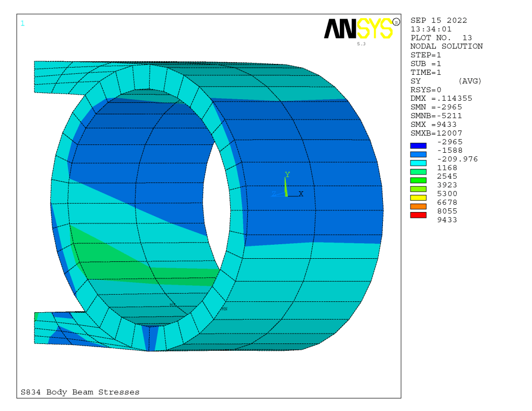
Task: Pick the cyan -209.976 legend swatch
Action: click(418, 163)
